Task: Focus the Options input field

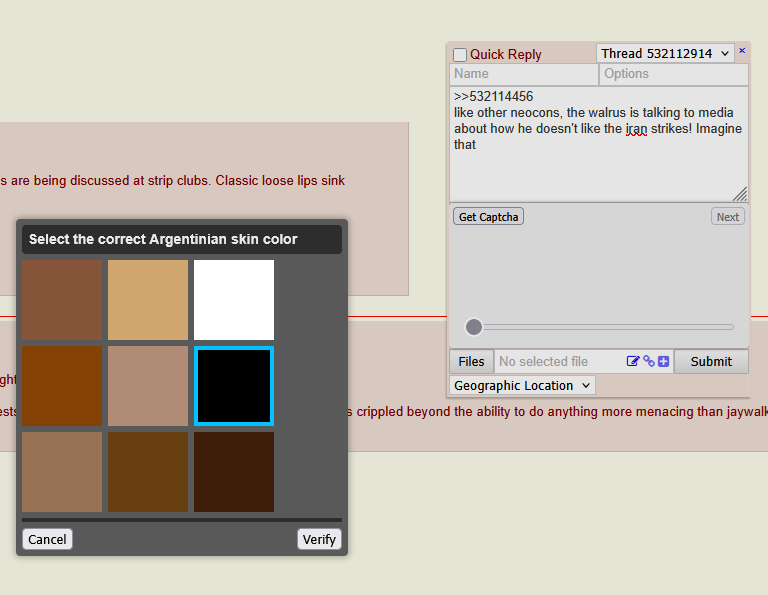Action: 673,74
